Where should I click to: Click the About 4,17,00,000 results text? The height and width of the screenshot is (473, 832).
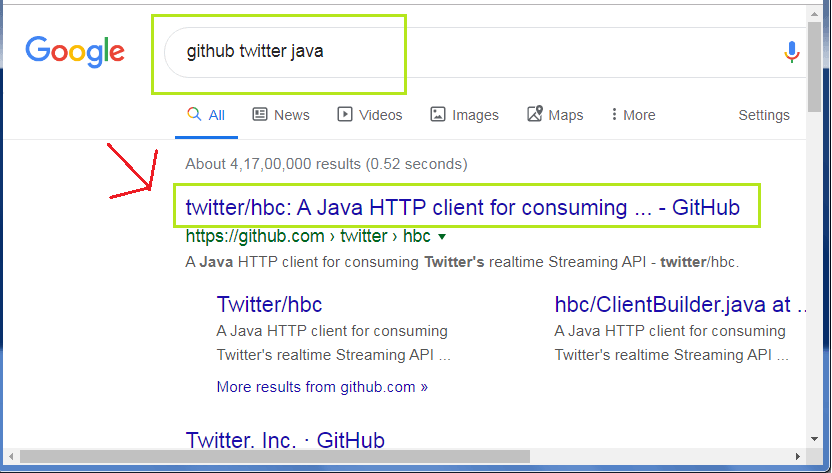click(326, 164)
